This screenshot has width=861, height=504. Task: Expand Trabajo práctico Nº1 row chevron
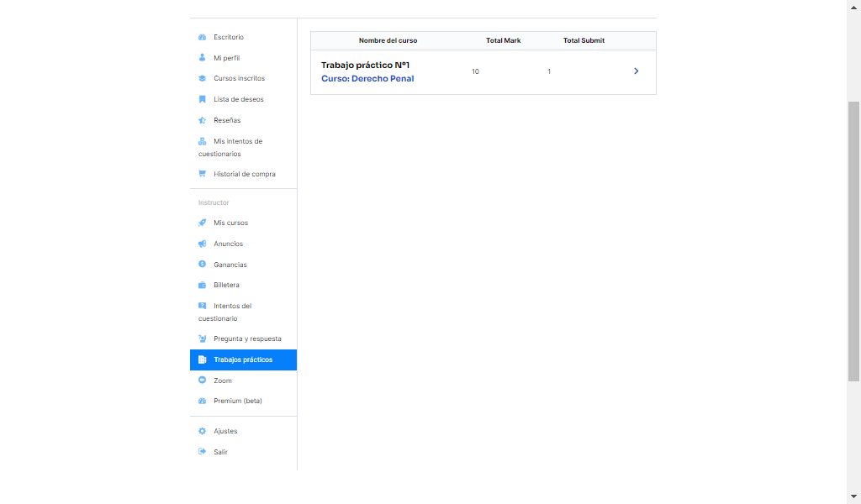point(636,71)
